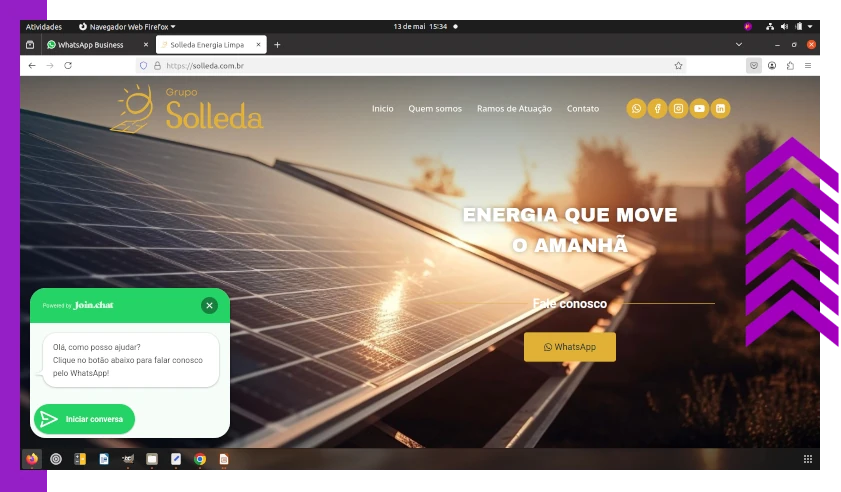
Task: Click the solleda.com.br address bar
Action: click(400, 65)
